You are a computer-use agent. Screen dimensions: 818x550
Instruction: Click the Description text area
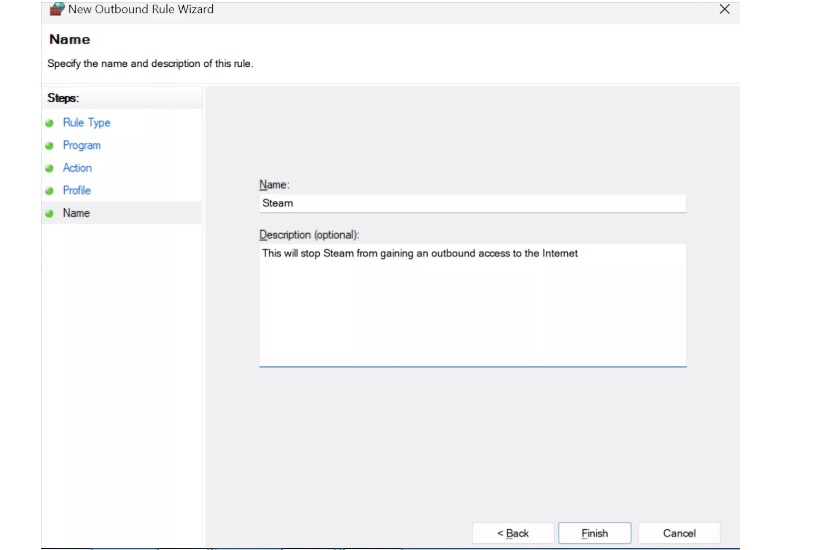tap(473, 305)
